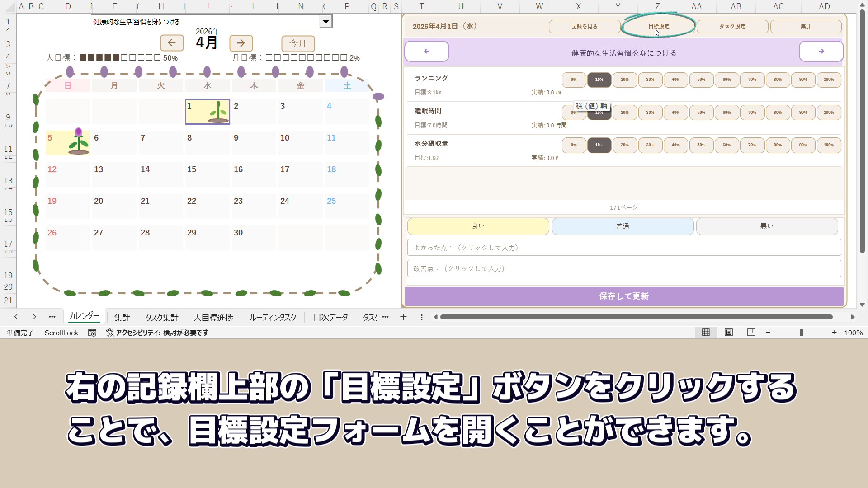This screenshot has width=868, height=488.
Task: Go to next goal with purple right arrow
Action: tap(821, 52)
